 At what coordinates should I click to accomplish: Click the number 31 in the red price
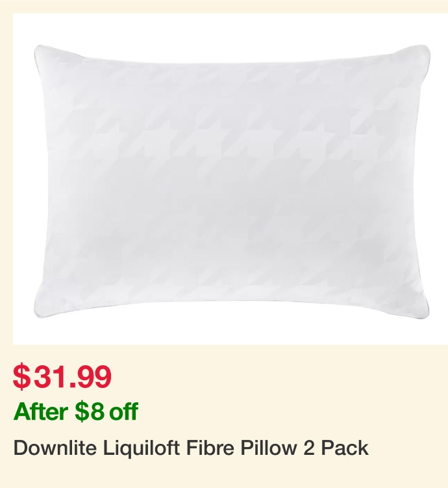[x=51, y=377]
